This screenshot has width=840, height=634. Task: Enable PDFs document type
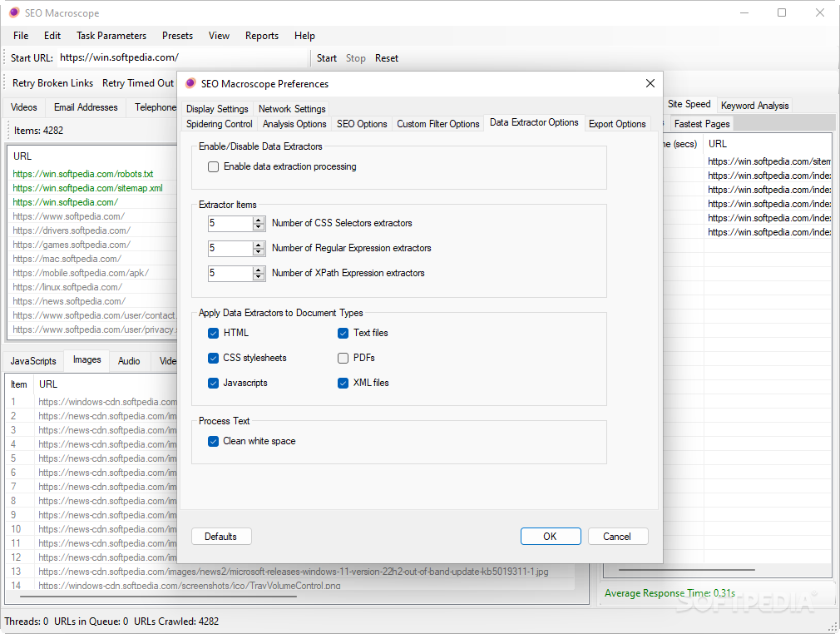343,358
